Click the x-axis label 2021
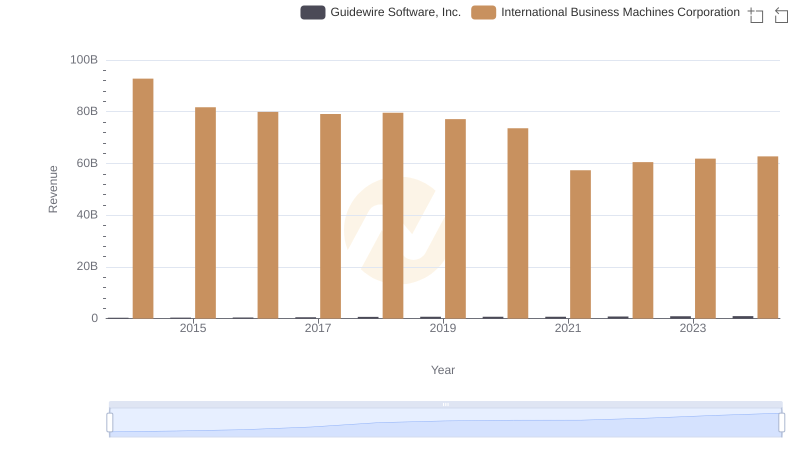The height and width of the screenshot is (461, 800). coord(568,328)
